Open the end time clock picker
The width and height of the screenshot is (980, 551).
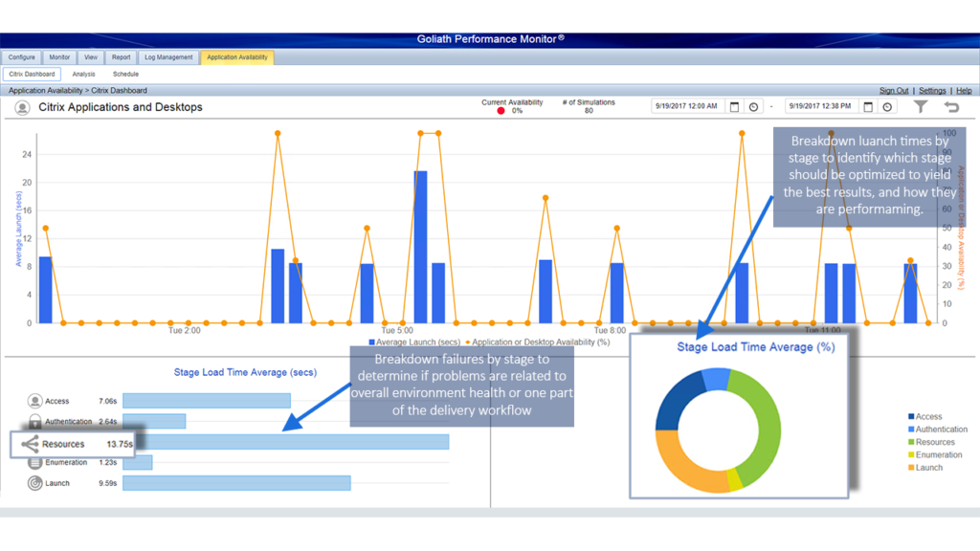coord(887,107)
